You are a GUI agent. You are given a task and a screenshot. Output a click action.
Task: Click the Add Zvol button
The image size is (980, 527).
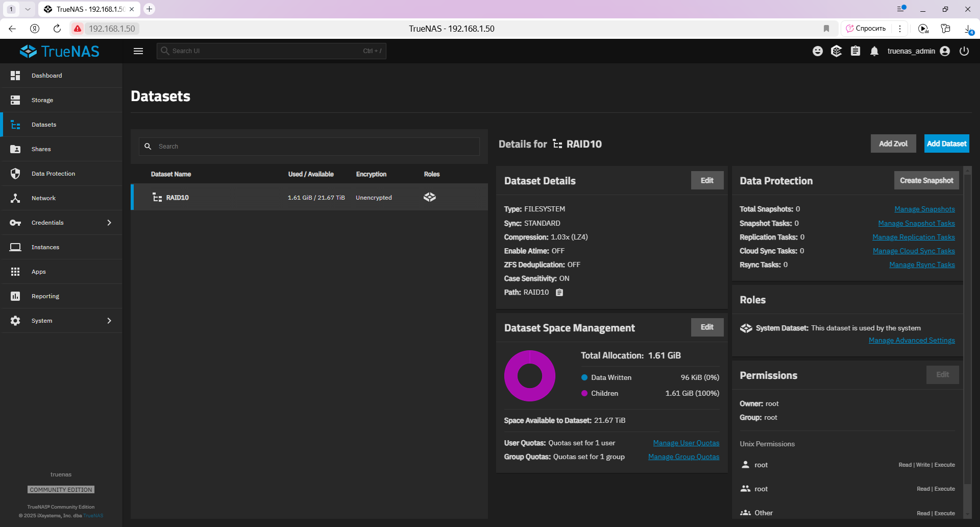pyautogui.click(x=893, y=144)
